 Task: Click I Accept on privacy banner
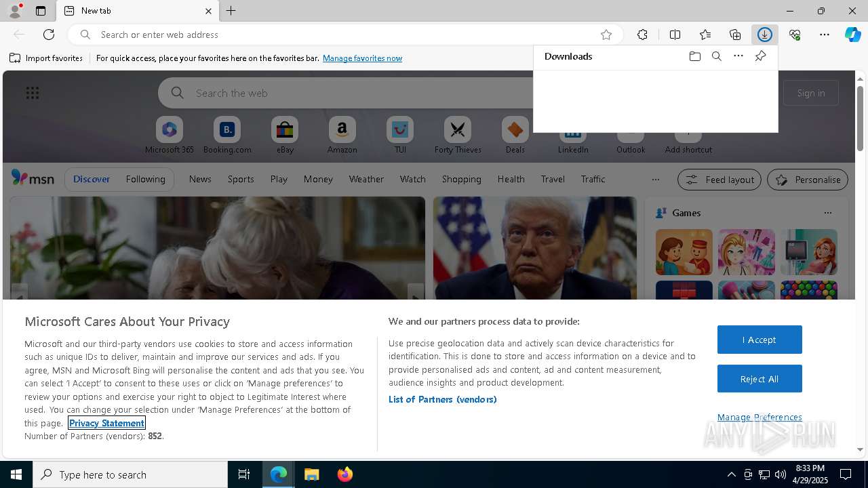(x=759, y=340)
